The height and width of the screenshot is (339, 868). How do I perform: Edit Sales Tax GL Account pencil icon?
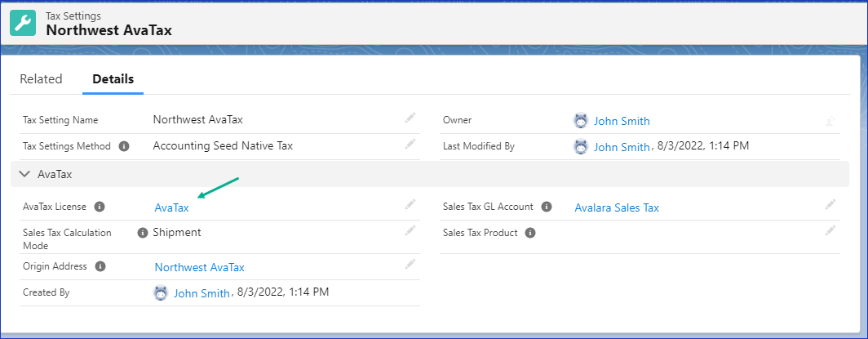point(830,205)
